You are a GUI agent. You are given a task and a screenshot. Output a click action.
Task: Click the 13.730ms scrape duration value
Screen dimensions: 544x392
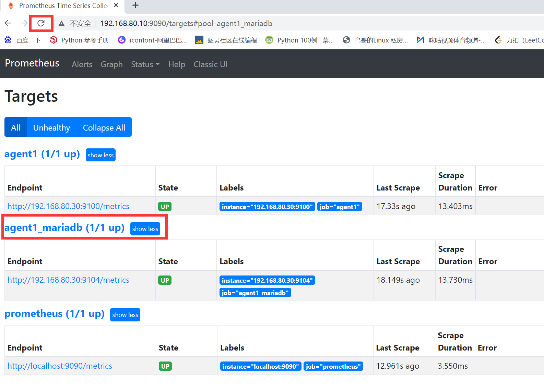[455, 280]
